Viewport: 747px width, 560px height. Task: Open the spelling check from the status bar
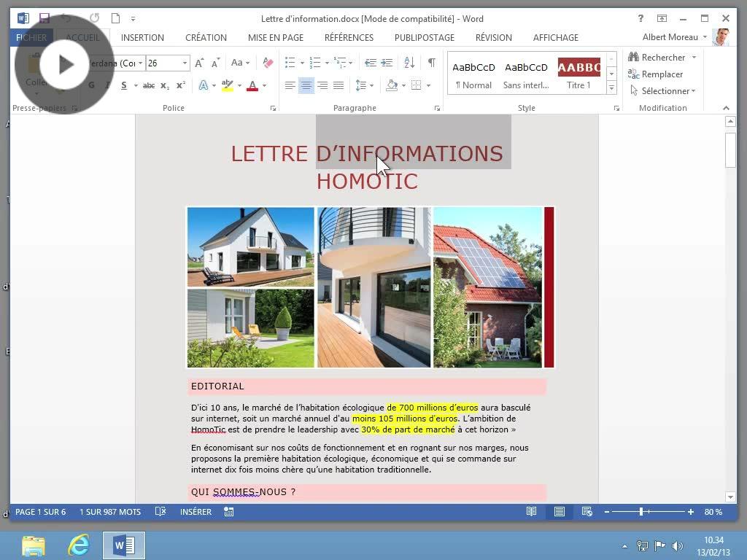point(160,512)
